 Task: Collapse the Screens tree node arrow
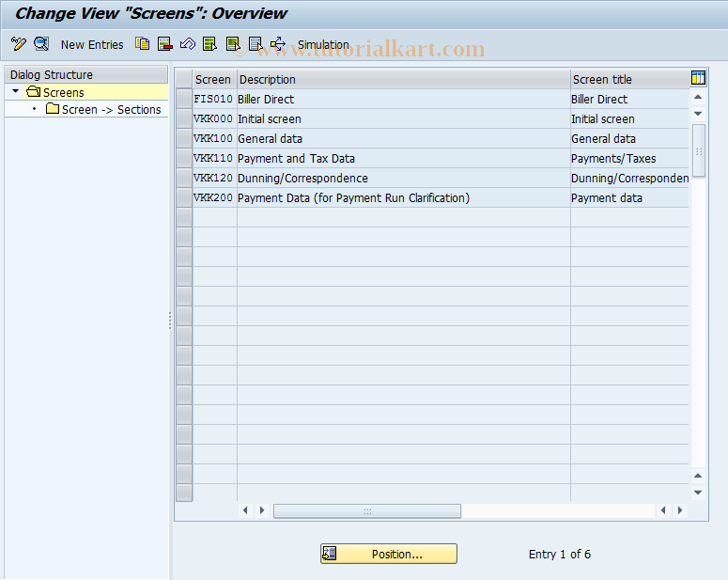[15, 91]
